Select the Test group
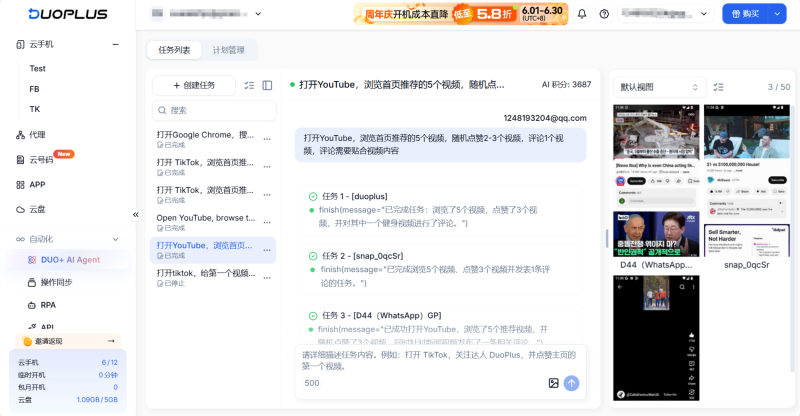 [x=37, y=68]
